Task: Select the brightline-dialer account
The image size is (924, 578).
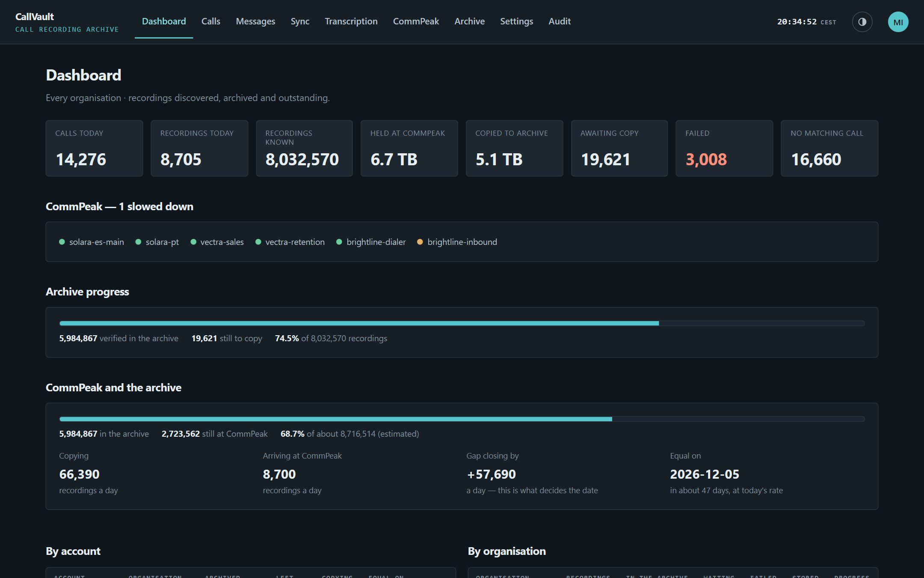Action: point(371,242)
